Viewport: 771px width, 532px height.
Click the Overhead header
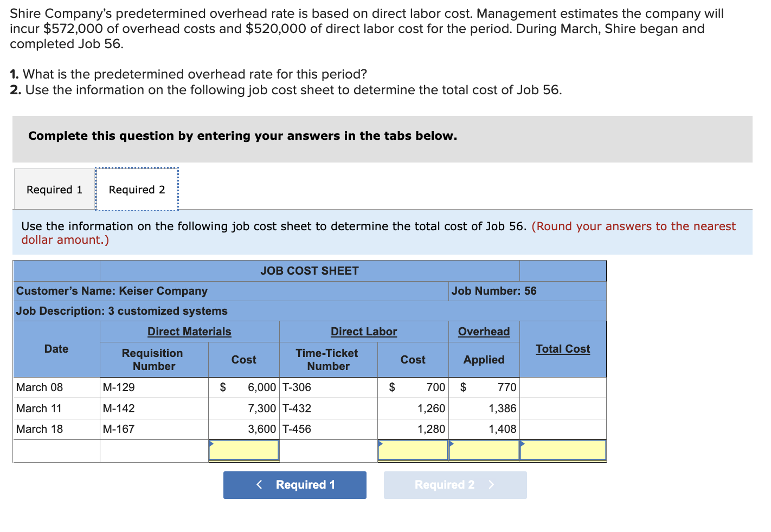coord(484,332)
